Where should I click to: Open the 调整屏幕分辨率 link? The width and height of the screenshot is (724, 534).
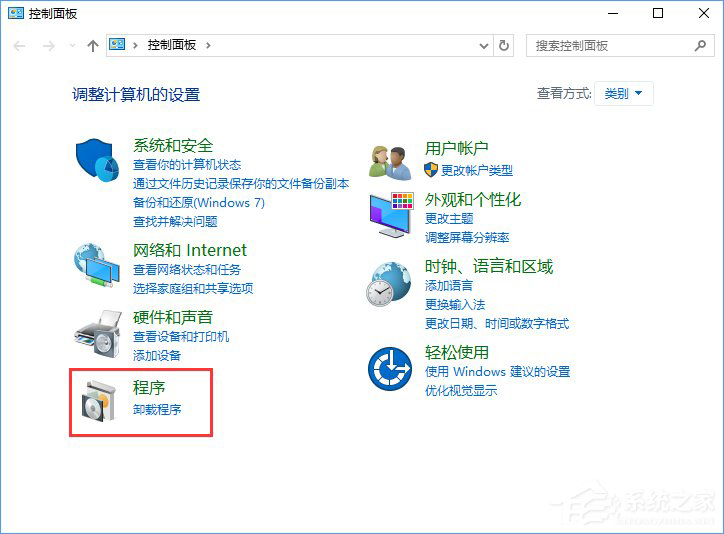click(467, 237)
